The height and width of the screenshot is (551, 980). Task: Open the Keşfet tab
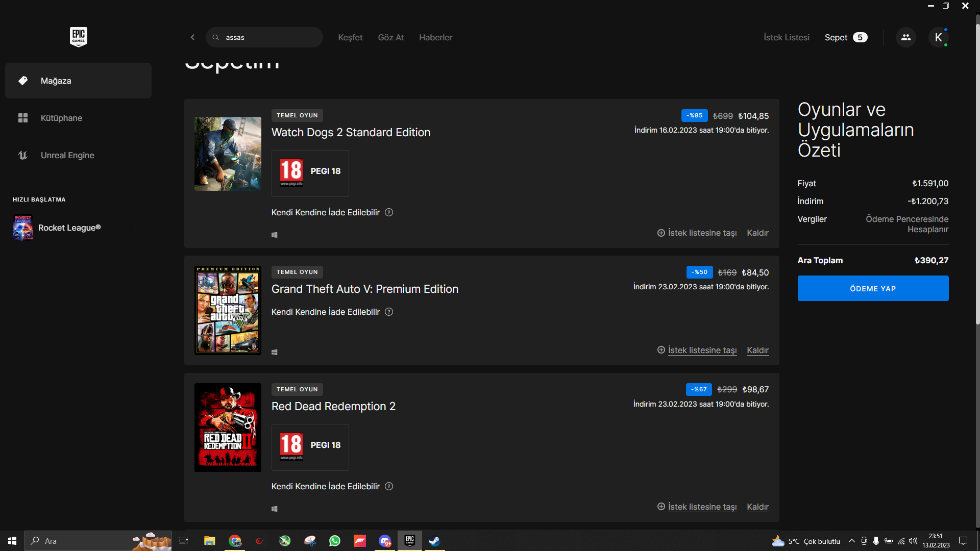[x=350, y=37]
